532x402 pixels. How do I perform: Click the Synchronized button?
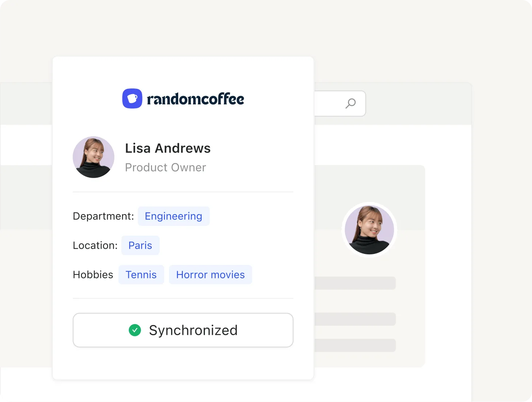(x=183, y=330)
